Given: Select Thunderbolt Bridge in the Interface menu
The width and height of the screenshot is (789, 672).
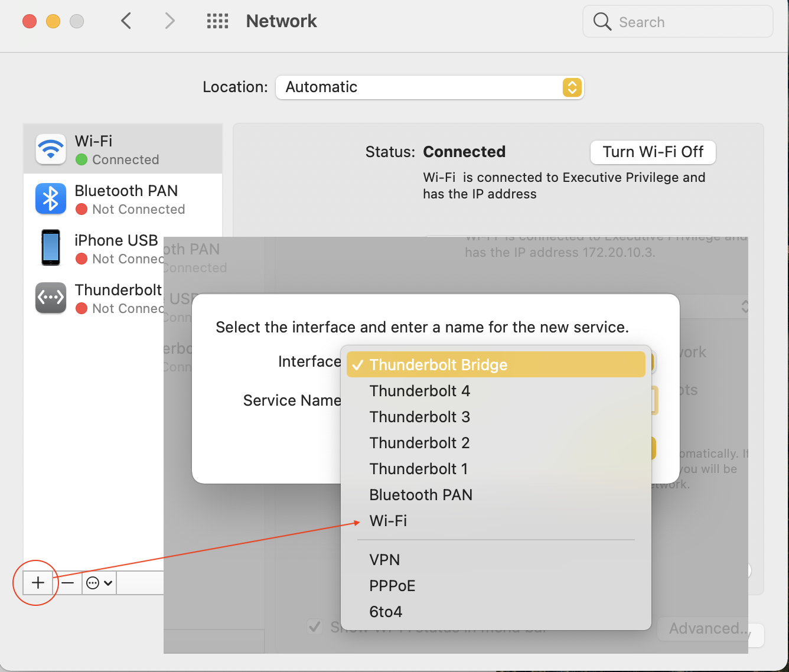Looking at the screenshot, I should click(496, 365).
